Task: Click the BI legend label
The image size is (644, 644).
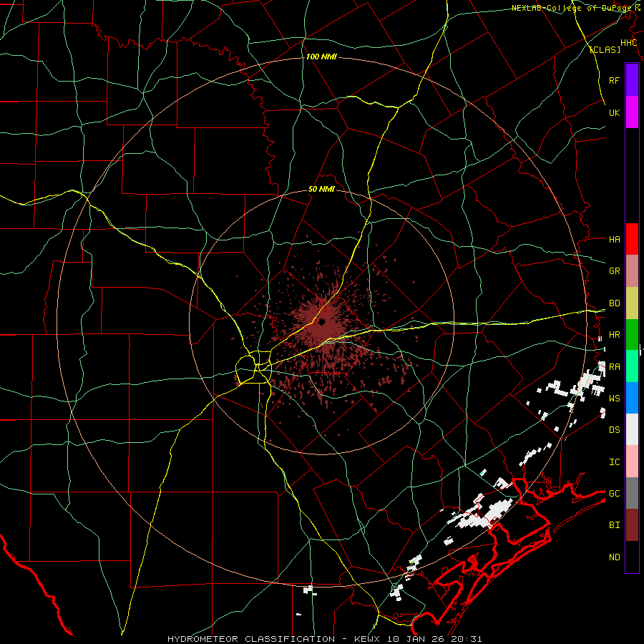Action: [x=615, y=525]
